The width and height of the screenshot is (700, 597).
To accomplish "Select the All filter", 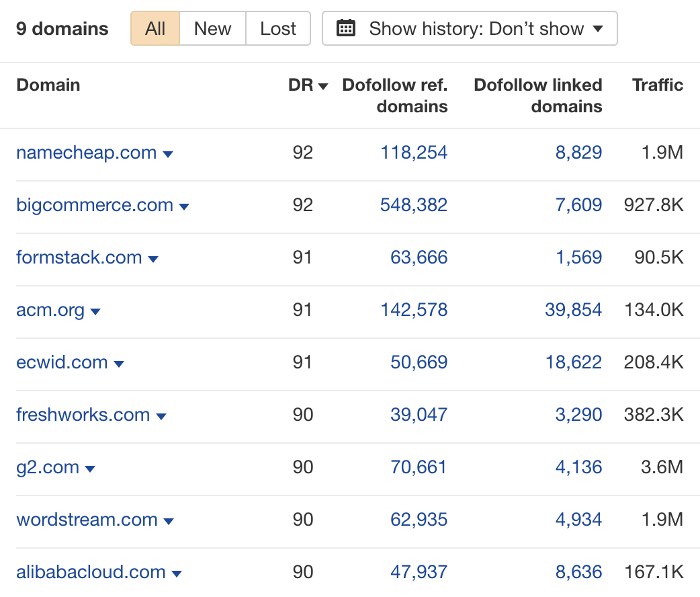I will [155, 28].
